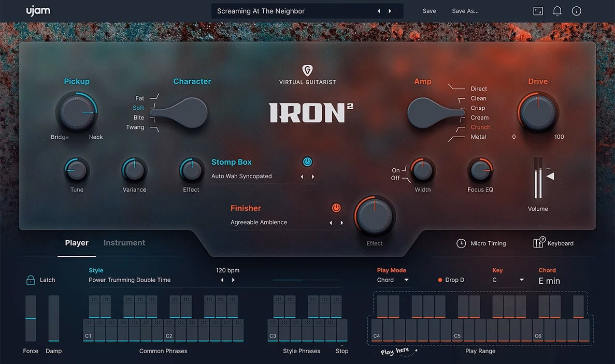Select previous Finisher preset

coord(331,223)
